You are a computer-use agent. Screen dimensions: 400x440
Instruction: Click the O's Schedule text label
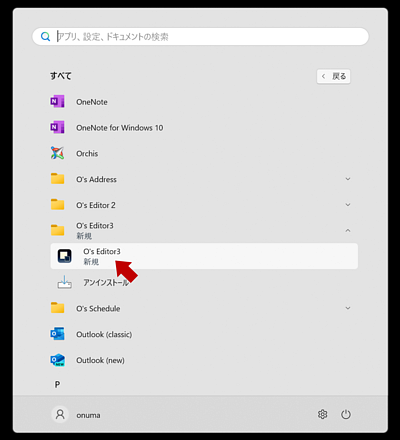pyautogui.click(x=98, y=309)
